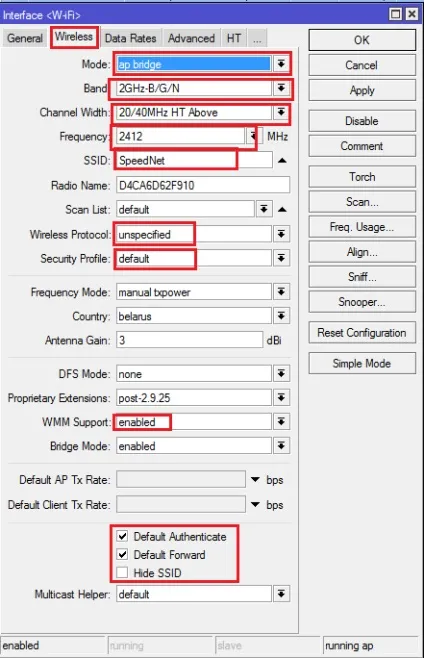Screen dimensions: 424x658
Task: Expand the Security Profile dropdown
Action: pyautogui.click(x=281, y=258)
